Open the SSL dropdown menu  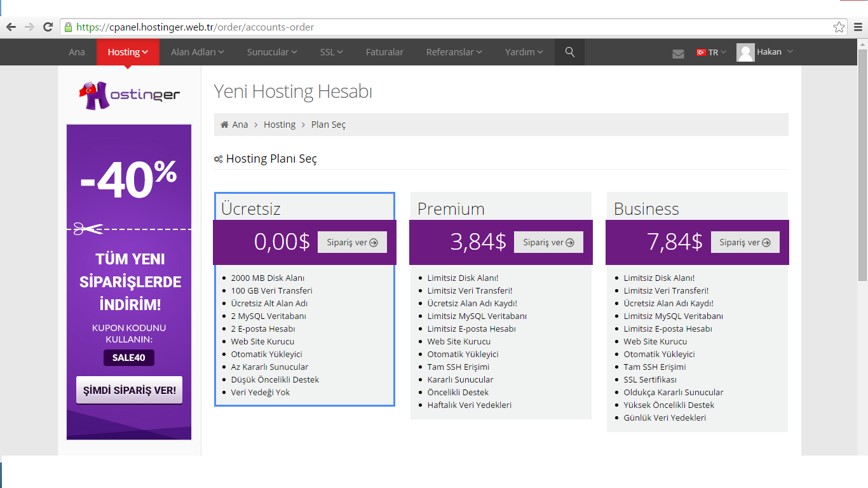click(332, 52)
